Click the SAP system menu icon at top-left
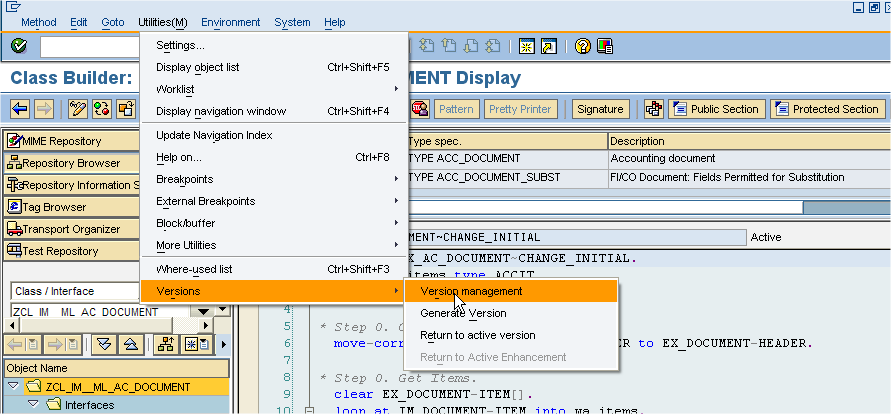The image size is (891, 414). coord(13,7)
